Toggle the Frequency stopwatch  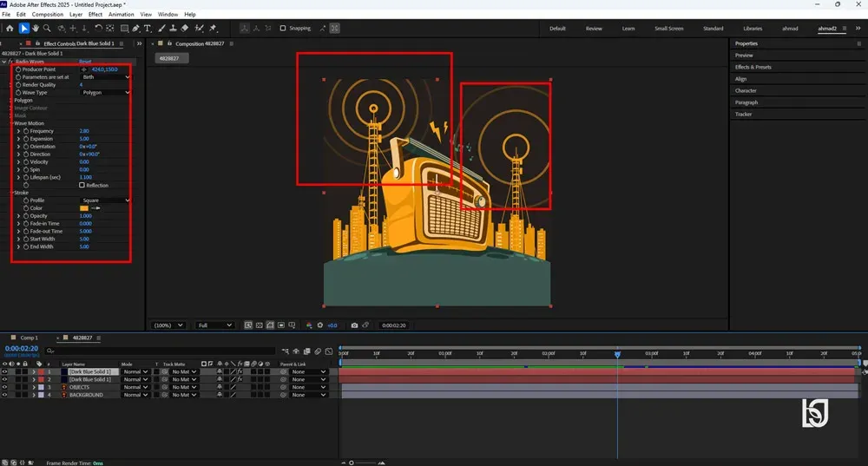[26, 131]
